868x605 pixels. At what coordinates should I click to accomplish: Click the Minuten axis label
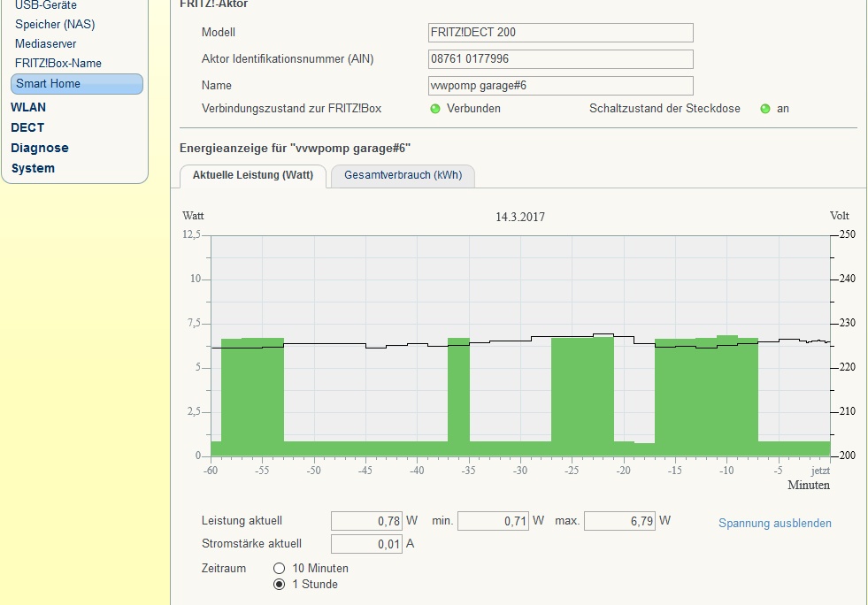[x=809, y=486]
